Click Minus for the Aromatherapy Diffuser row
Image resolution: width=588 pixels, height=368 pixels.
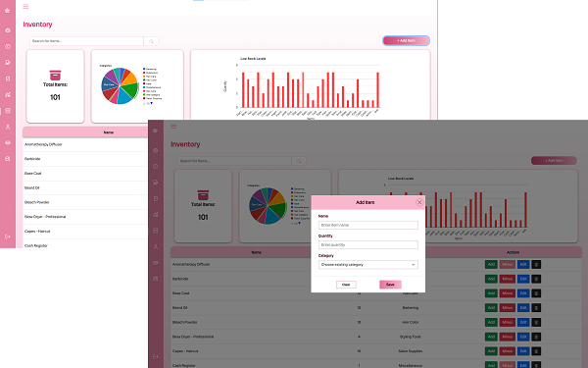coord(507,264)
